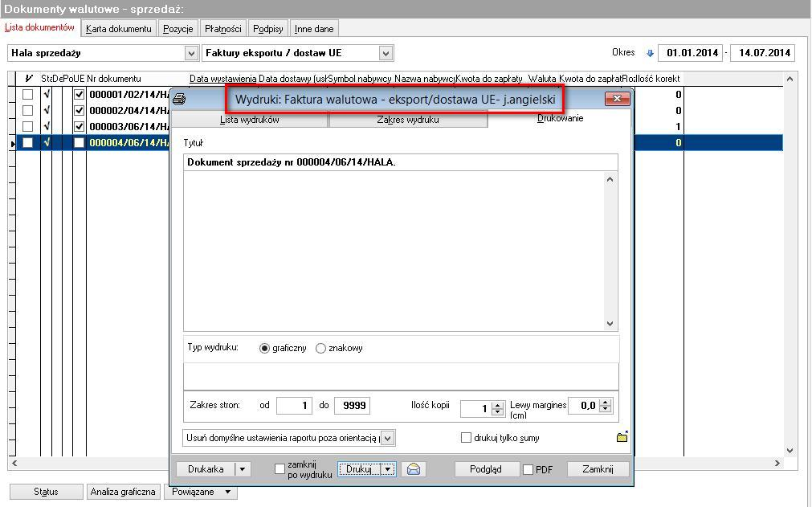Screen dimensions: 812x507
Task: Open the yellow folder settings icon
Action: 622,437
